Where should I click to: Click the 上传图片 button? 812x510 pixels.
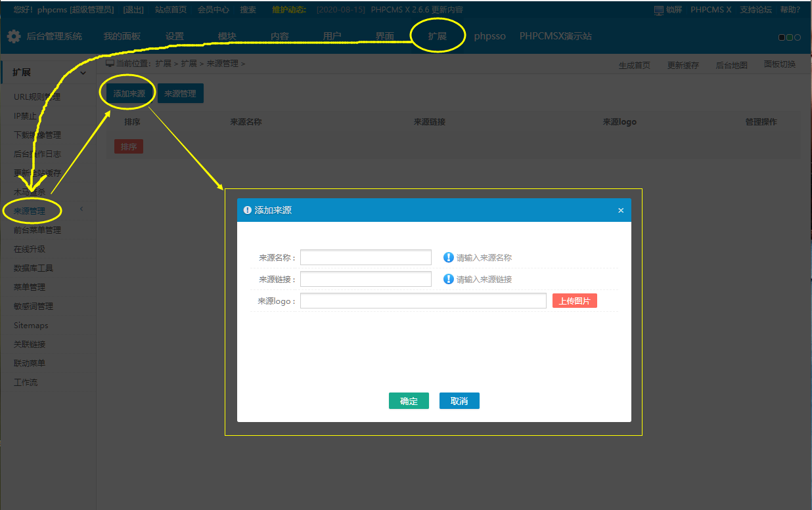coord(575,301)
